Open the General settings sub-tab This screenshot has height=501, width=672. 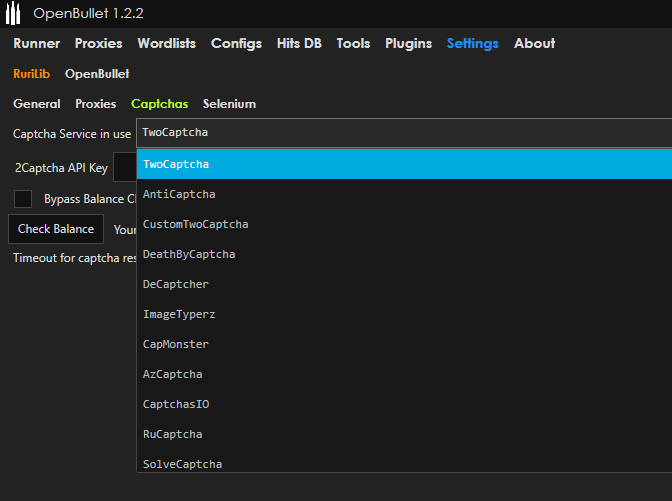(37, 103)
